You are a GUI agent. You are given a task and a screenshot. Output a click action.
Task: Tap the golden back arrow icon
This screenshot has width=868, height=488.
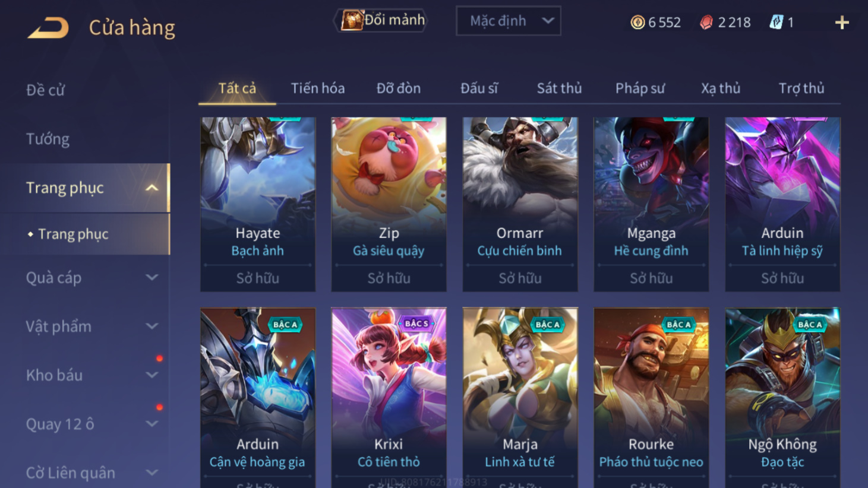(x=48, y=27)
